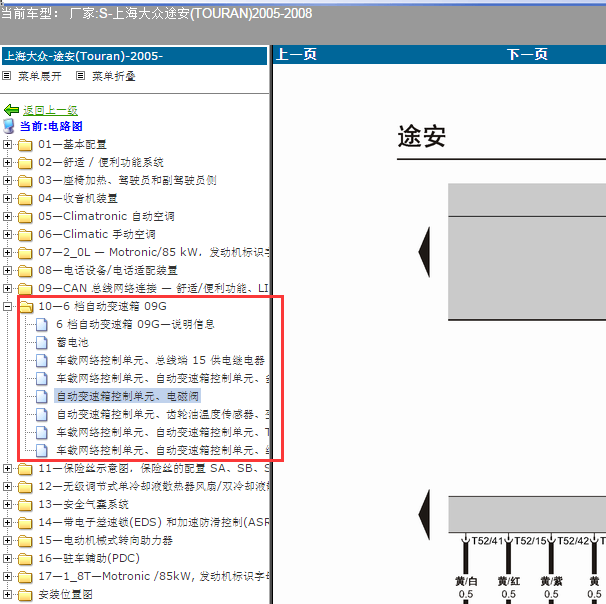Viewport: 606px width, 604px height.
Task: Go to next page 下一页
Action: (x=527, y=54)
